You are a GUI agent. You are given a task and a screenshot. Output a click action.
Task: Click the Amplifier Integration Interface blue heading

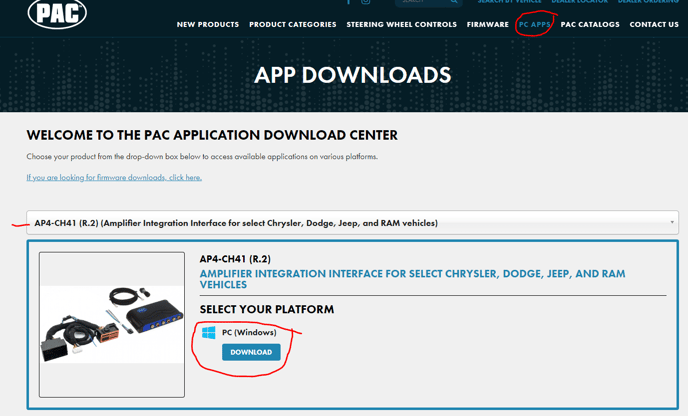(x=412, y=279)
